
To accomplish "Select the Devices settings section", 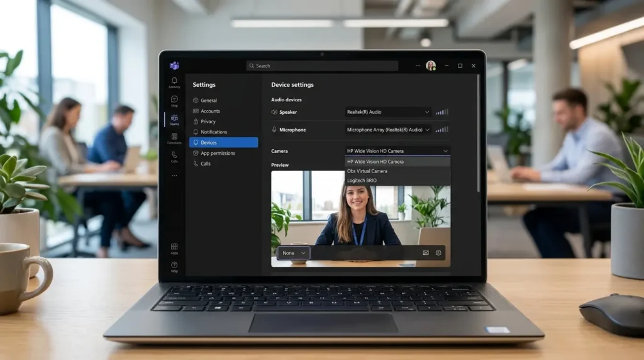I will 223,142.
